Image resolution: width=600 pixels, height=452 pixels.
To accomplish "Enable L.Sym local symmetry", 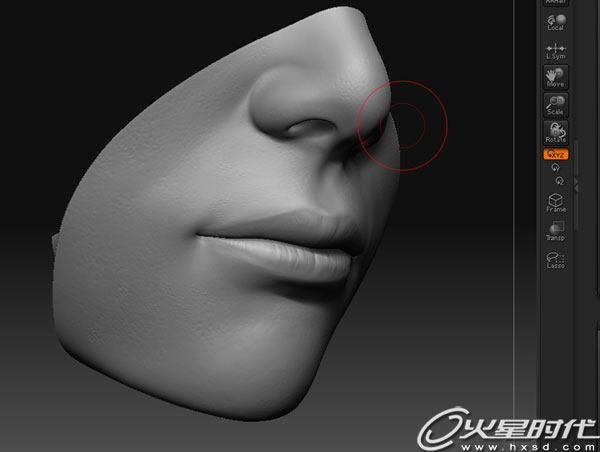I will pos(556,51).
